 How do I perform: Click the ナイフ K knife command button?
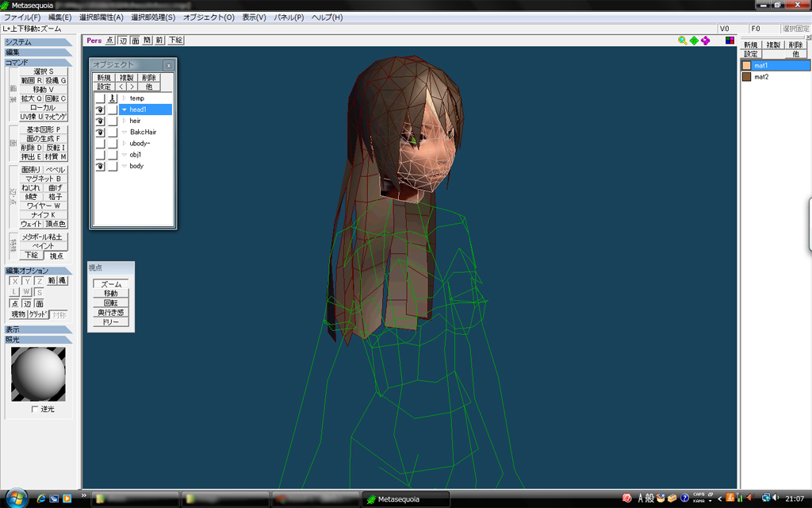tap(43, 215)
